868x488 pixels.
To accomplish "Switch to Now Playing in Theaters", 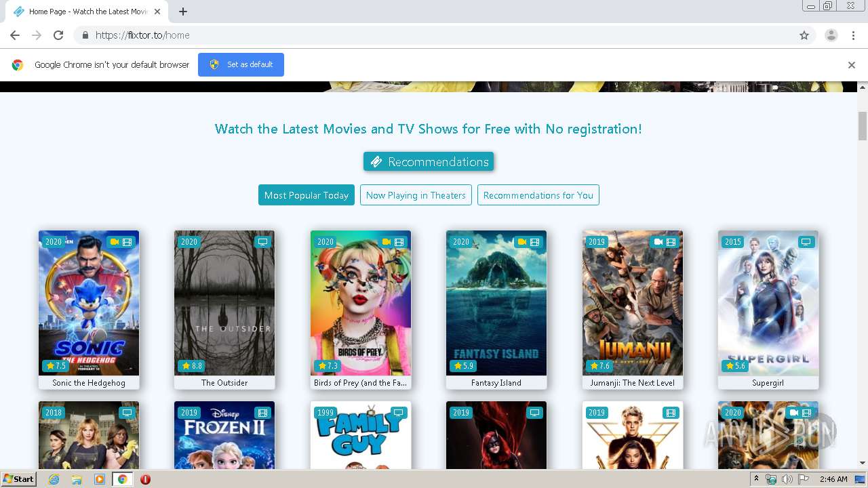I will coord(416,195).
